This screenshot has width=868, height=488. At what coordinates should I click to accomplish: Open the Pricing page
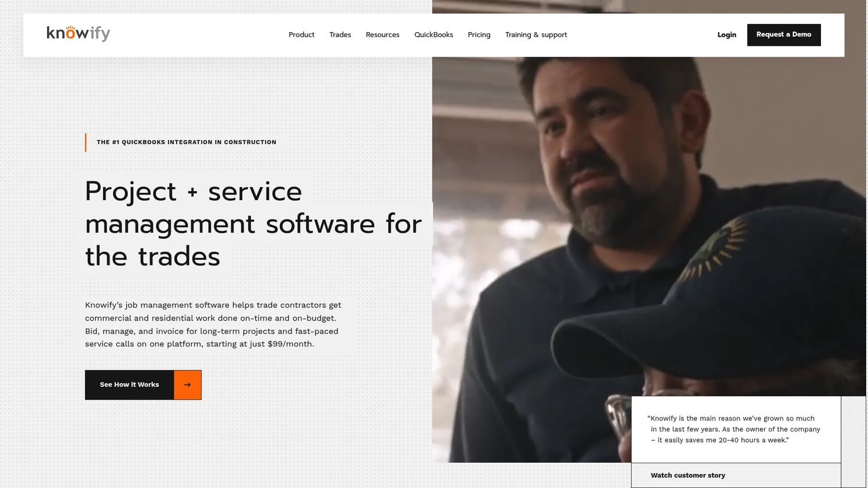point(479,35)
